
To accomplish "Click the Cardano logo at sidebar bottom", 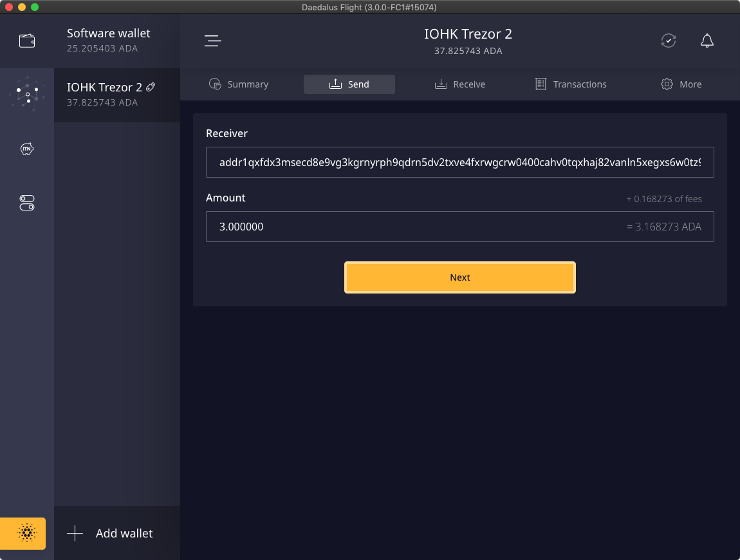I will pyautogui.click(x=23, y=533).
